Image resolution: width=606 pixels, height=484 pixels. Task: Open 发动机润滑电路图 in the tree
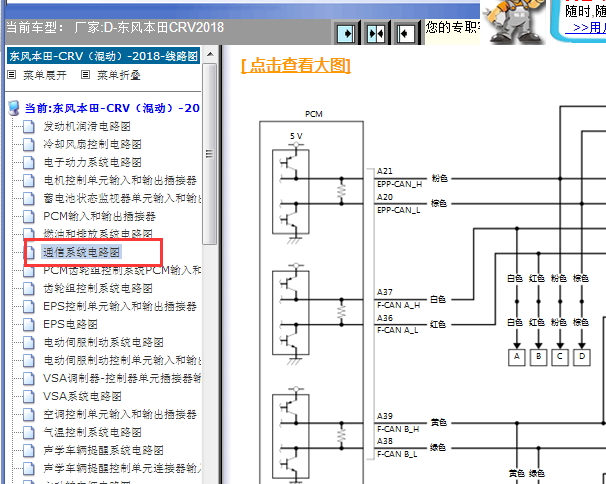tap(87, 126)
